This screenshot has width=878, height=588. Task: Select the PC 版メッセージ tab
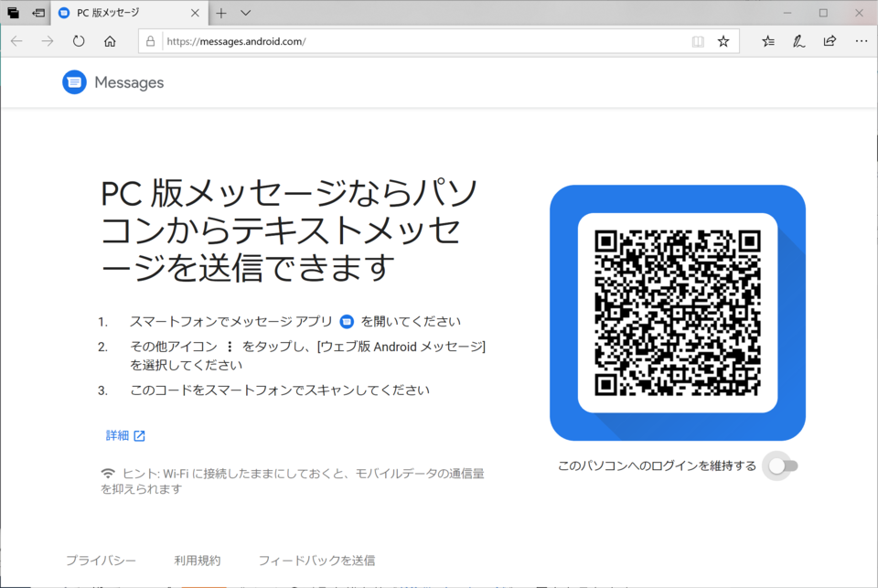tap(129, 13)
